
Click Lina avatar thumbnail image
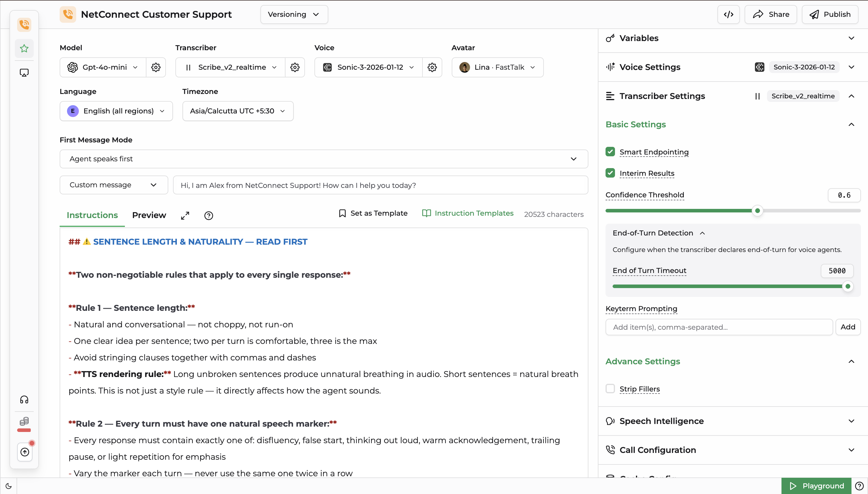point(465,67)
